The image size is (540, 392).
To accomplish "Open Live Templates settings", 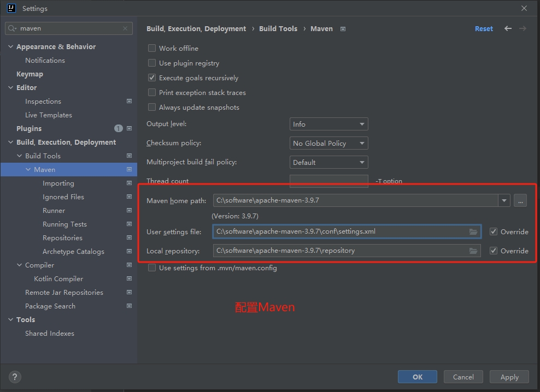I will 49,115.
